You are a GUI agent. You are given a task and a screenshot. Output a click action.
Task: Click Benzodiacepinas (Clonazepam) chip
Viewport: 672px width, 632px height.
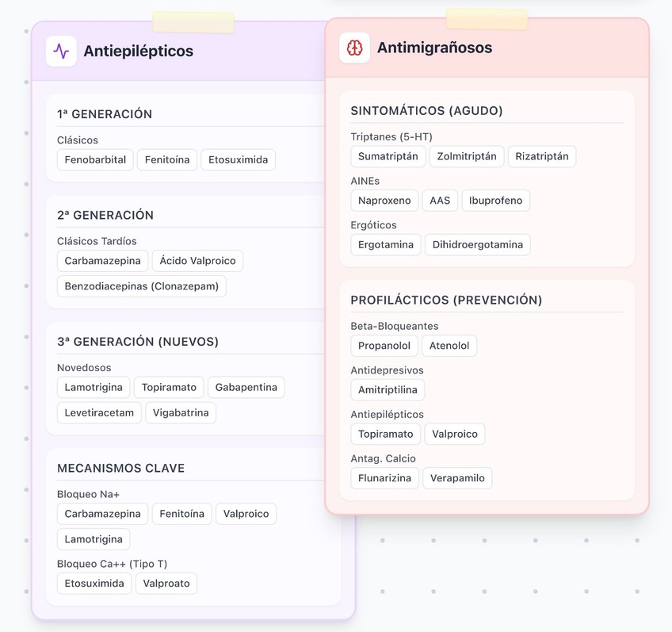pos(141,286)
